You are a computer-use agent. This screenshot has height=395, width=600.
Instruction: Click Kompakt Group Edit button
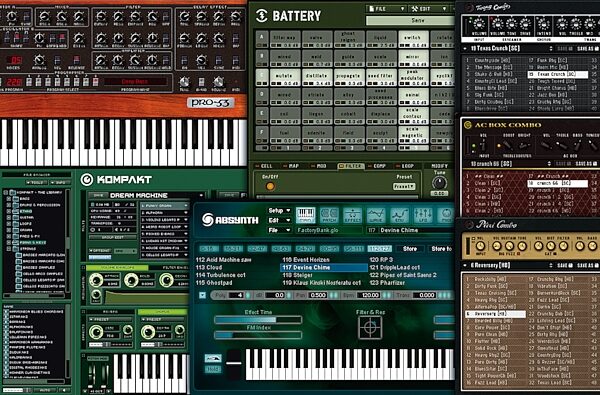tap(112, 237)
